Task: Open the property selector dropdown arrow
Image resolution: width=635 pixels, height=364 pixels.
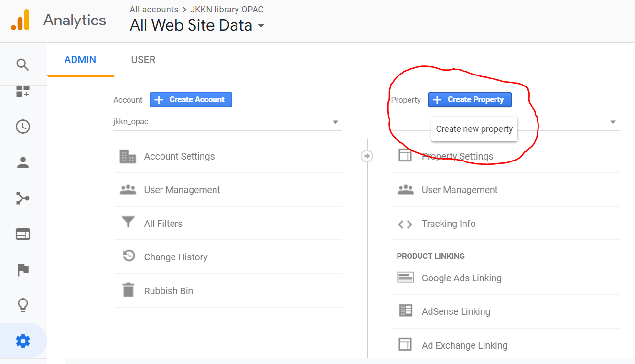Action: click(613, 122)
